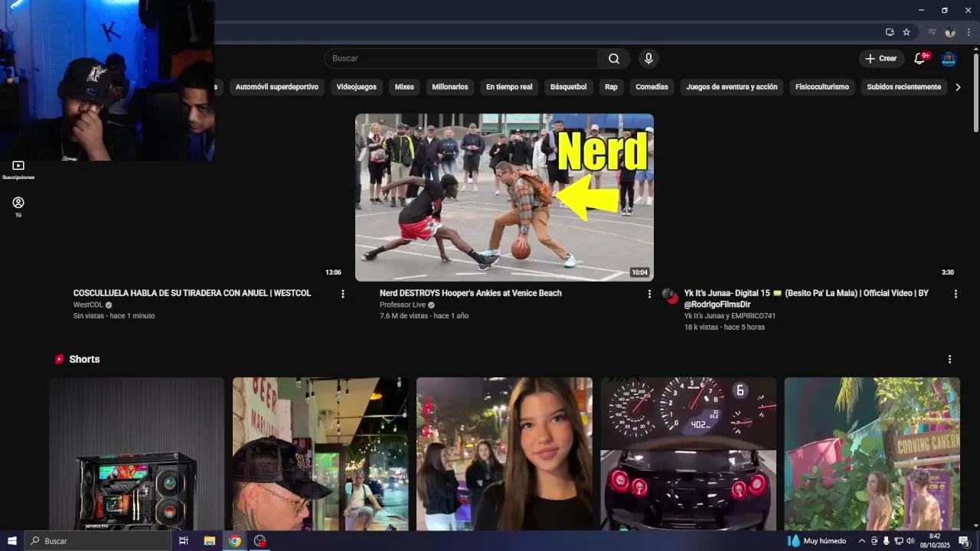The height and width of the screenshot is (551, 980).
Task: Click the red Shorts icon in the Shorts heading
Action: (x=59, y=360)
